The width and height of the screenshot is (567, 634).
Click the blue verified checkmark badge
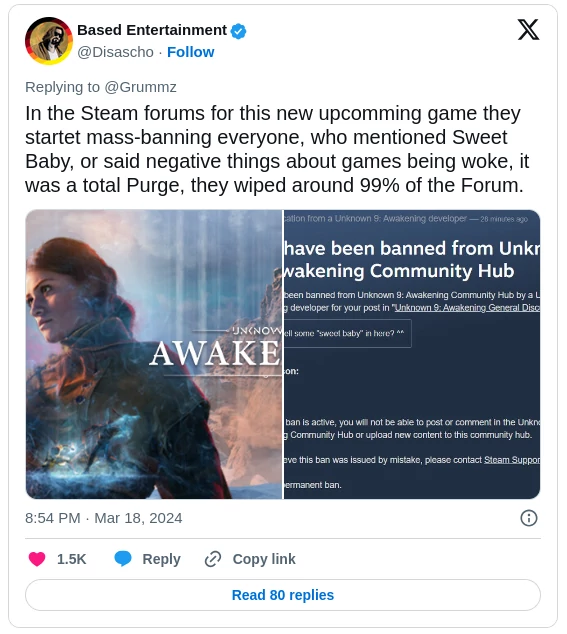(x=239, y=31)
